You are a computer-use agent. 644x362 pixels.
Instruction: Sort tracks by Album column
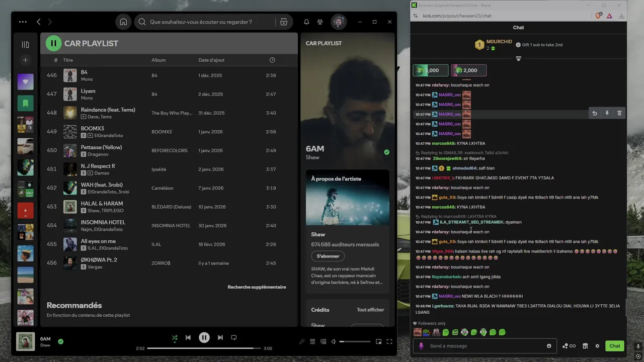[x=158, y=60]
